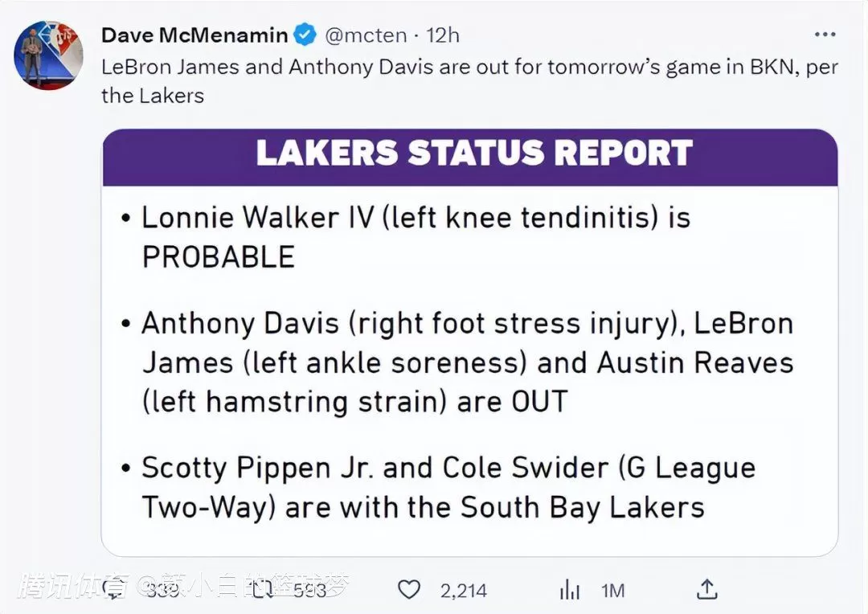Click the tweet text about LeBron James
Viewport: 868px width, 614px height.
click(469, 81)
